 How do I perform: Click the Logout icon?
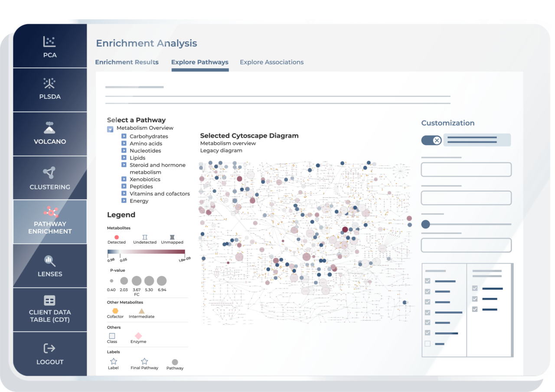50,353
